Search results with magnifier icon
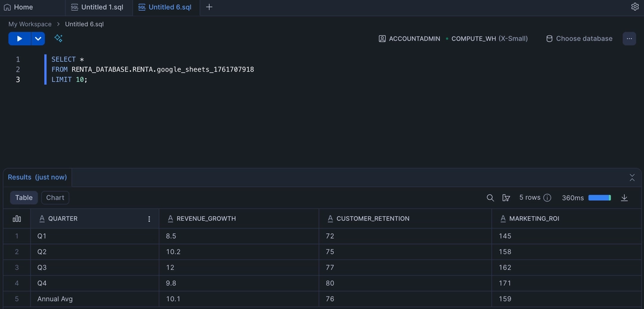 pos(490,198)
